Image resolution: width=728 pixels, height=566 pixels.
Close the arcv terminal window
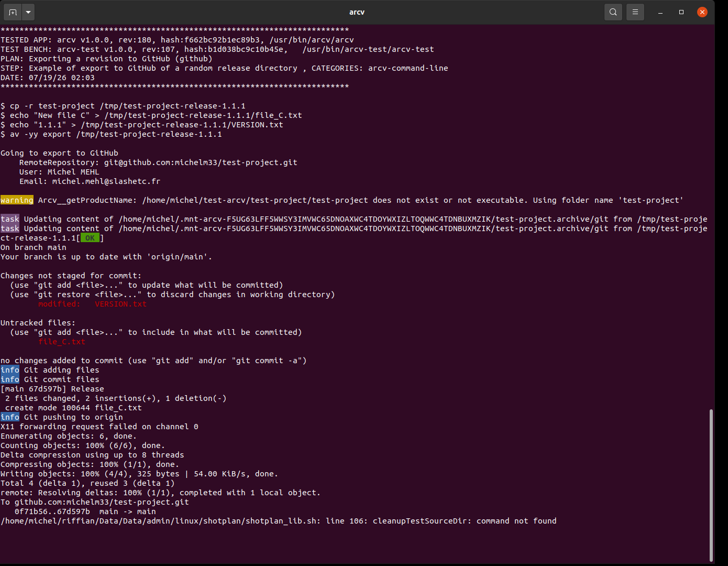pyautogui.click(x=702, y=12)
